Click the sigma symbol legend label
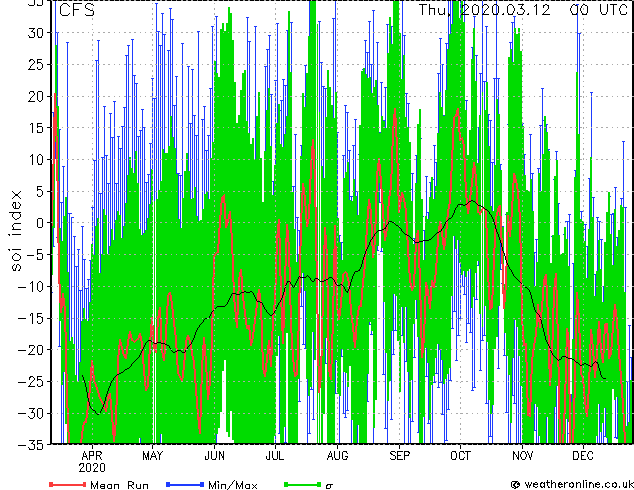634x490 pixels. point(329,486)
